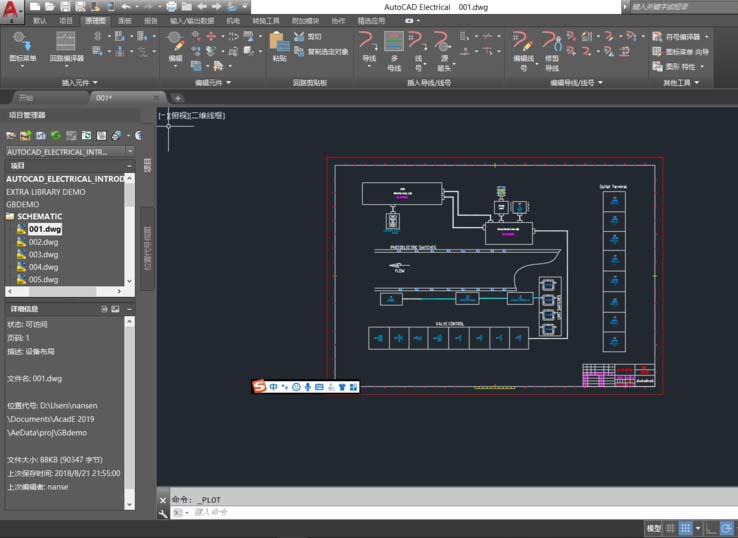This screenshot has width=738, height=538.
Task: Open the Symbol Builder (符号编译器) tool
Action: point(676,37)
